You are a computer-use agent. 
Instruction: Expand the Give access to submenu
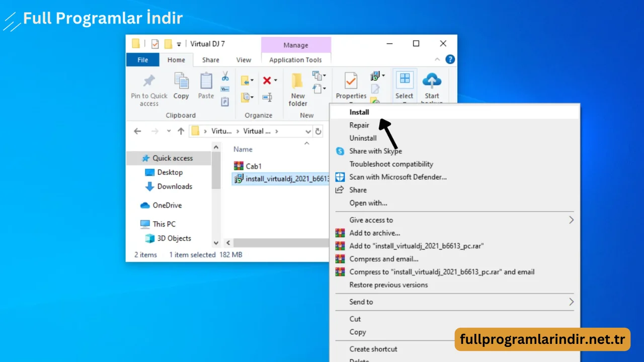click(x=571, y=220)
